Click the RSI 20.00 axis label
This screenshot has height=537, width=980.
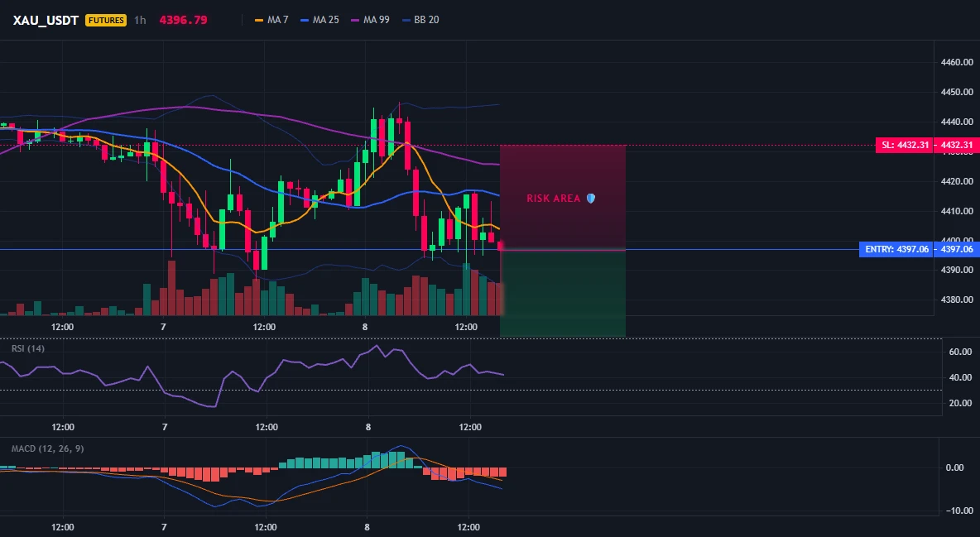[x=961, y=403]
